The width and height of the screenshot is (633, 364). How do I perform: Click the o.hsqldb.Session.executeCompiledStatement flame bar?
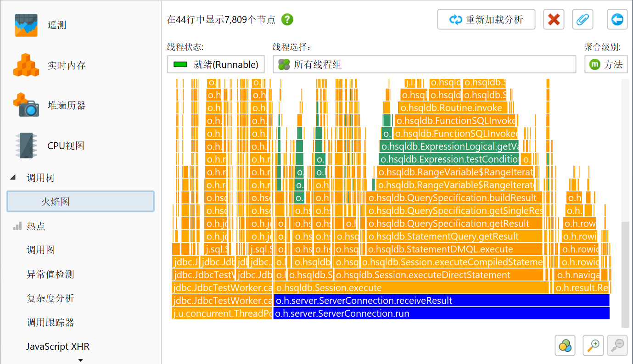451,262
